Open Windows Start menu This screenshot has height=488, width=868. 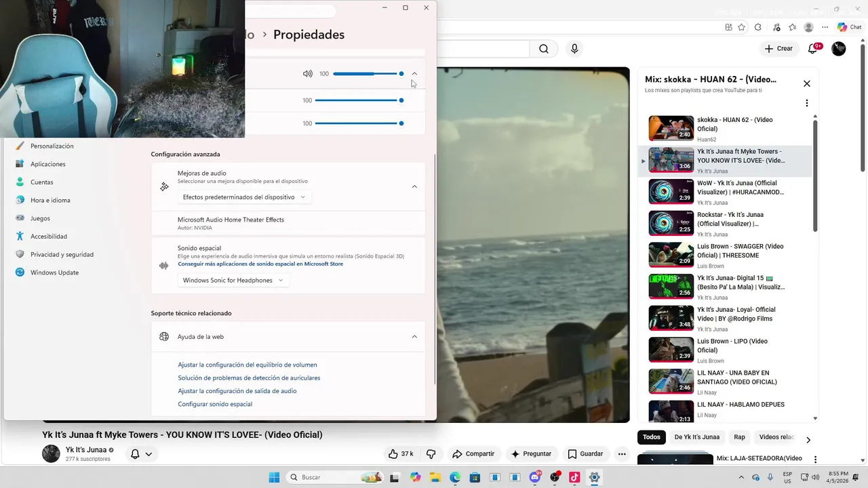coord(275,477)
